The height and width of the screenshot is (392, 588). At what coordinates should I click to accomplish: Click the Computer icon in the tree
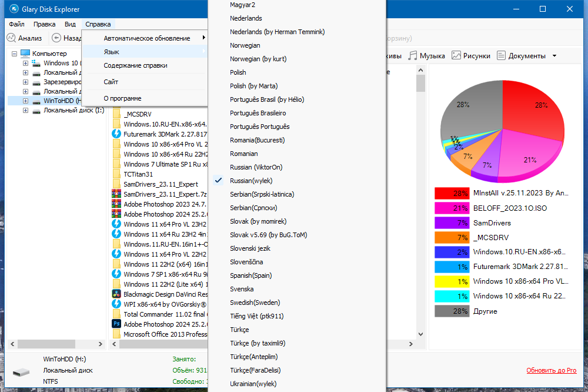pyautogui.click(x=25, y=54)
